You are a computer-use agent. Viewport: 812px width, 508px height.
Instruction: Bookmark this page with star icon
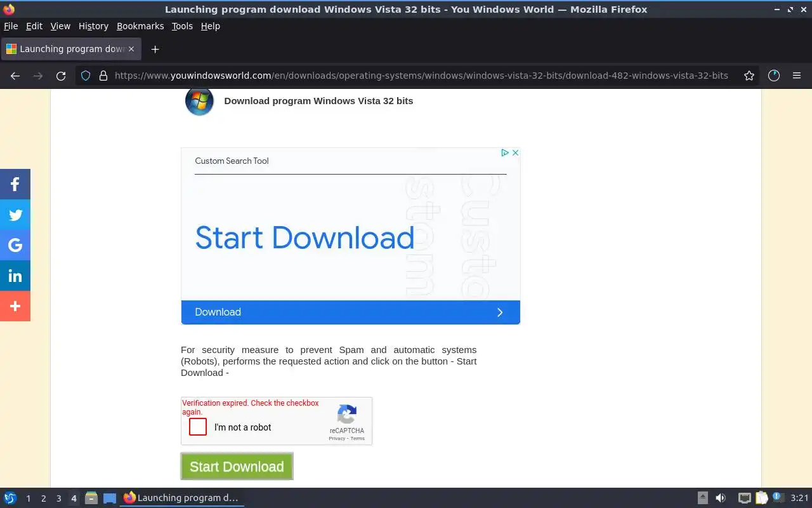[749, 76]
